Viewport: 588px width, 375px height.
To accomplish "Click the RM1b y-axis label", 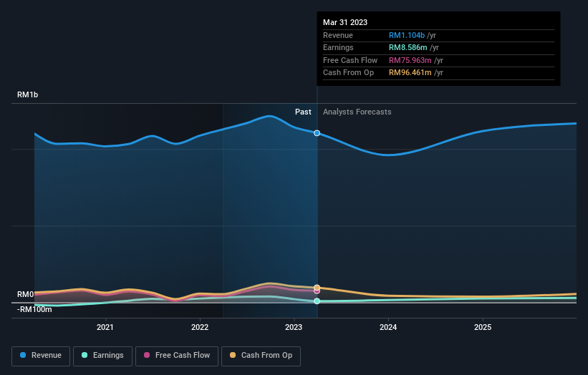I will tap(27, 94).
